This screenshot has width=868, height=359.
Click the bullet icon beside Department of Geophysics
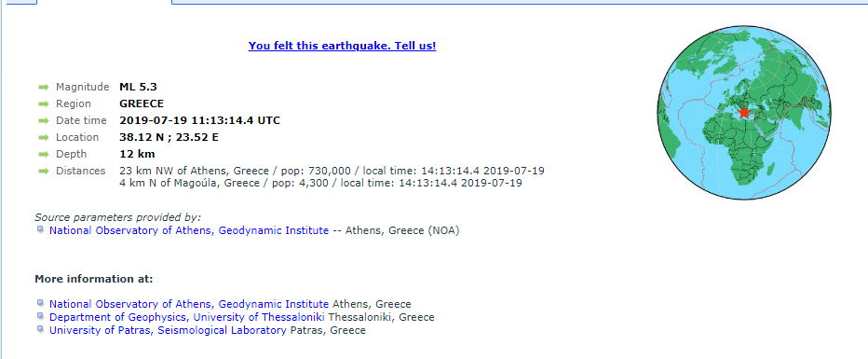(40, 316)
